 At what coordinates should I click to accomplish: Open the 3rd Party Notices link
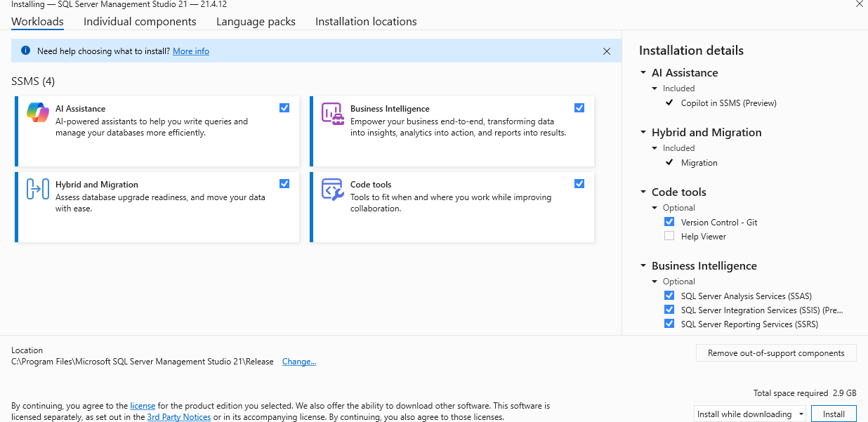[x=178, y=416]
